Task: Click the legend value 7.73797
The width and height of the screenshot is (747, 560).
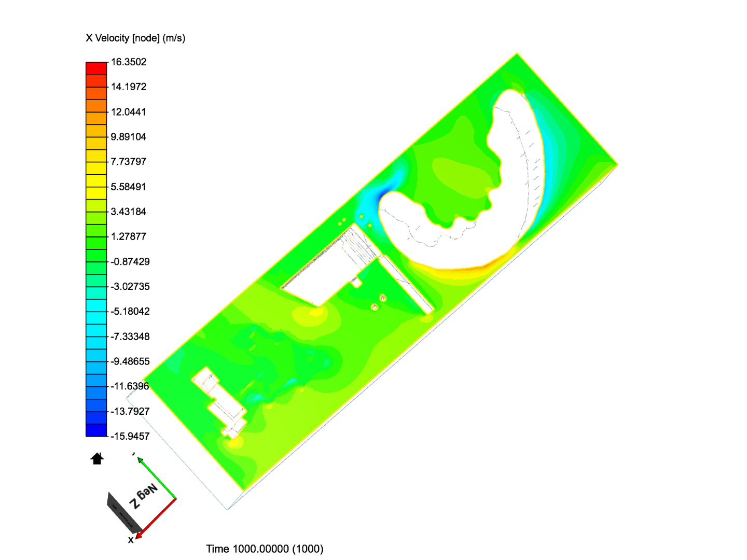Action: [129, 162]
